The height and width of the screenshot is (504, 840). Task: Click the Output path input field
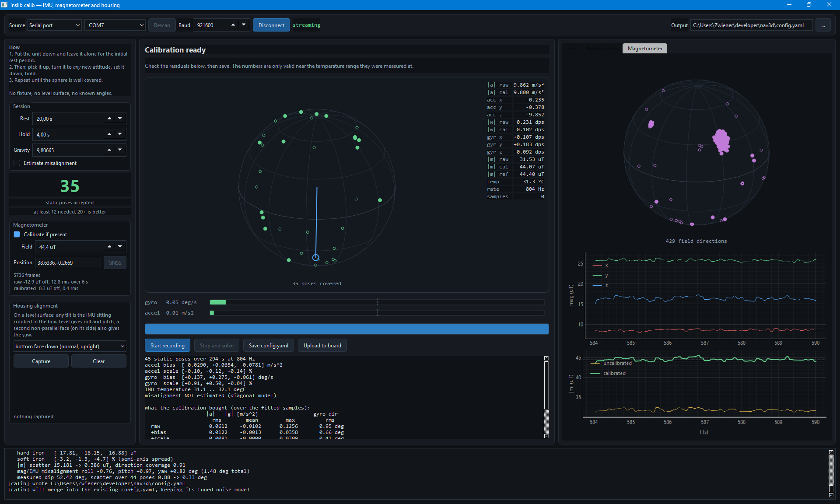point(752,25)
